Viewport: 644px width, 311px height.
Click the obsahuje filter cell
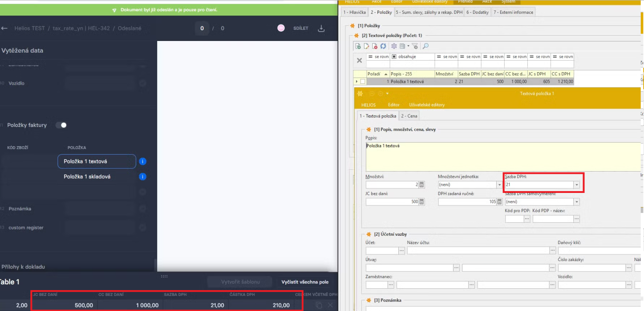click(412, 57)
